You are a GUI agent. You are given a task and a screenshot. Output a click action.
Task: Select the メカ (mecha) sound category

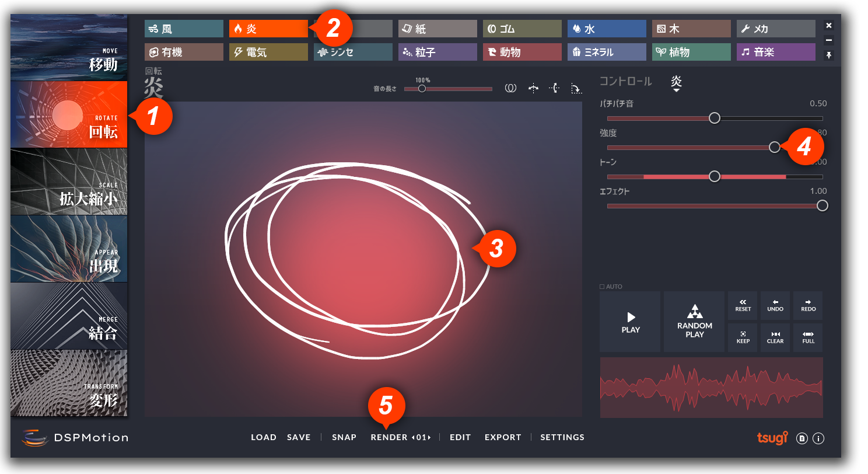coord(776,29)
